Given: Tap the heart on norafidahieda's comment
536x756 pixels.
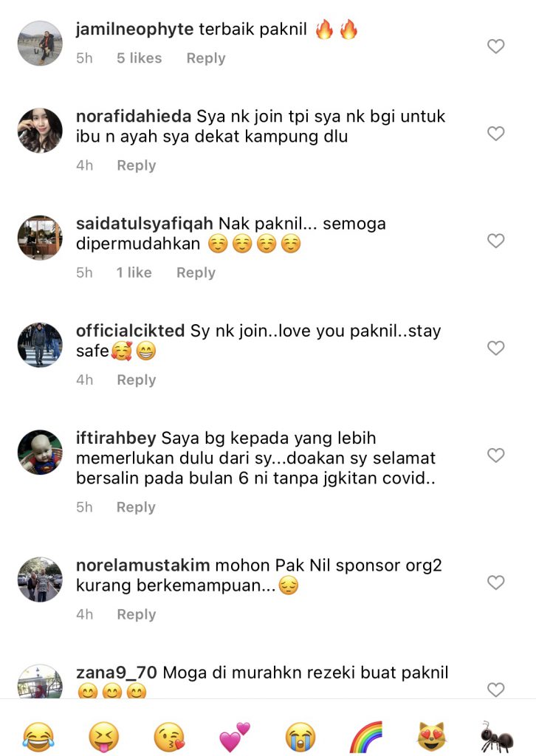Looking at the screenshot, I should pyautogui.click(x=495, y=133).
